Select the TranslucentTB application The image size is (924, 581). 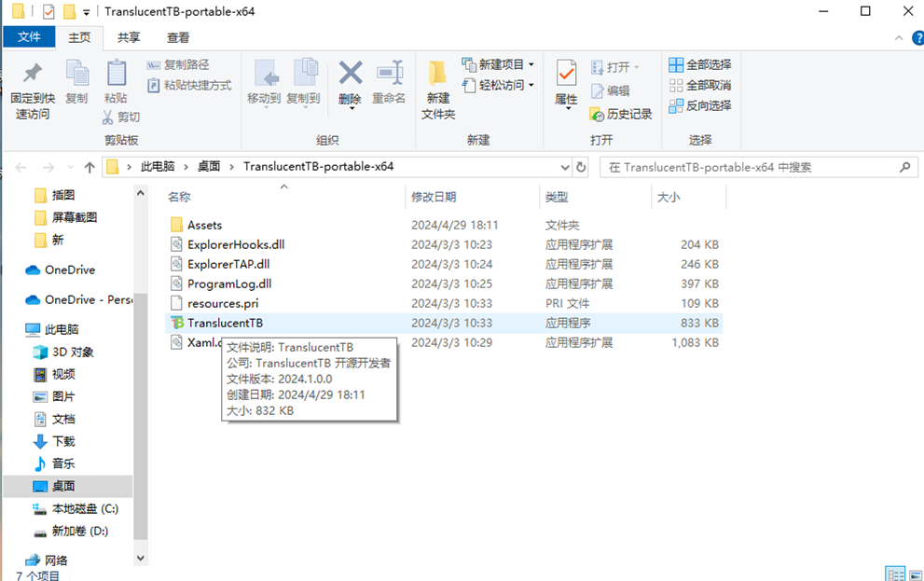(x=225, y=323)
